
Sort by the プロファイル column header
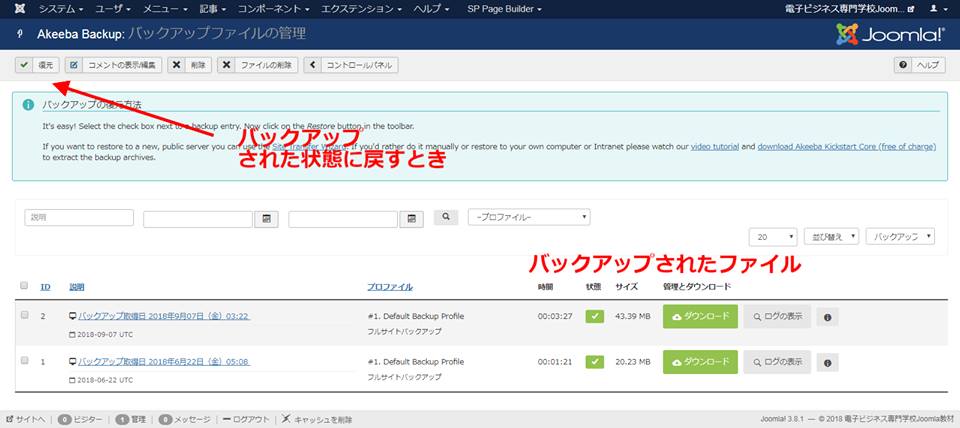pos(390,287)
